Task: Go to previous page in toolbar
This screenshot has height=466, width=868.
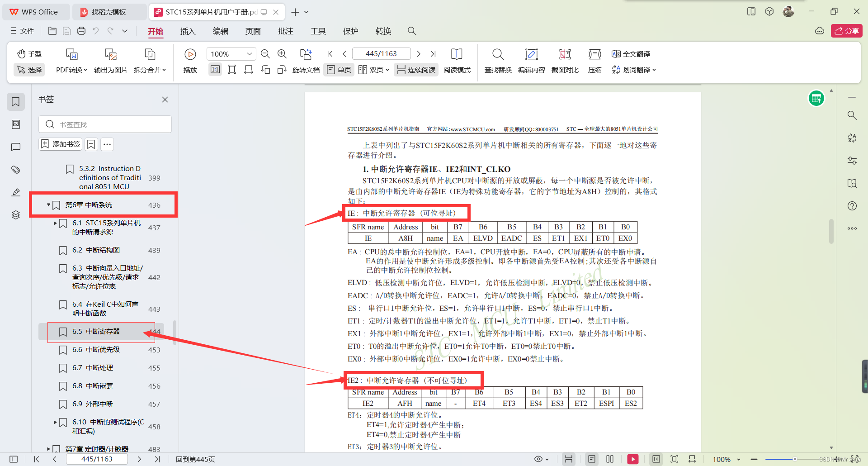Action: pos(344,54)
